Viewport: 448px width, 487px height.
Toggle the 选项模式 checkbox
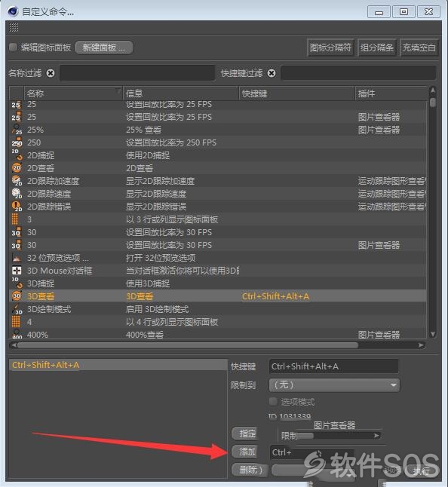[x=273, y=401]
